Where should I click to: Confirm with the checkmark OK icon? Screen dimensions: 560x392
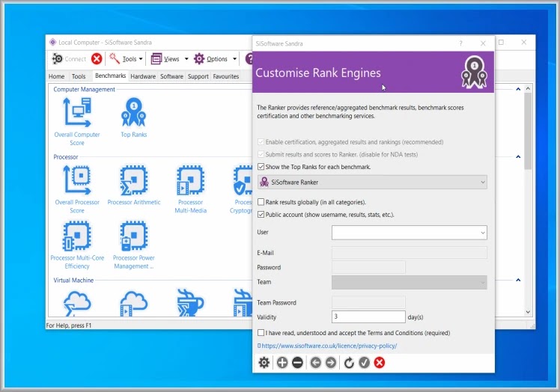coord(364,363)
